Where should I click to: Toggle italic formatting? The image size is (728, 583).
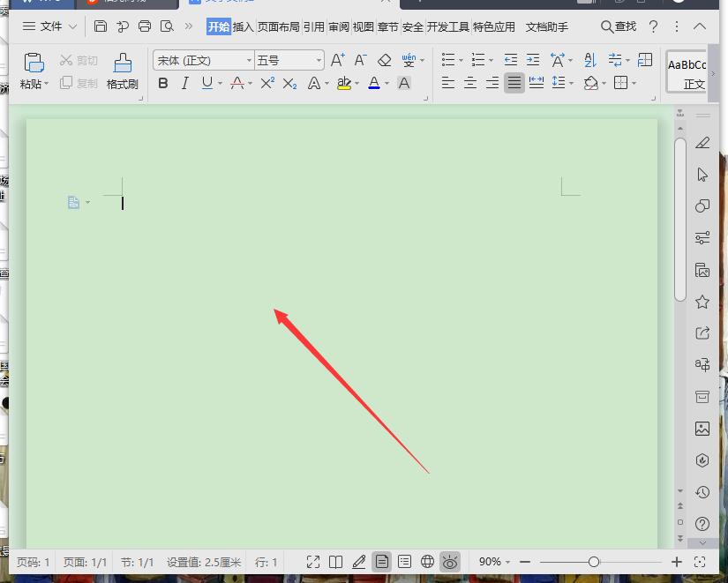[x=185, y=83]
